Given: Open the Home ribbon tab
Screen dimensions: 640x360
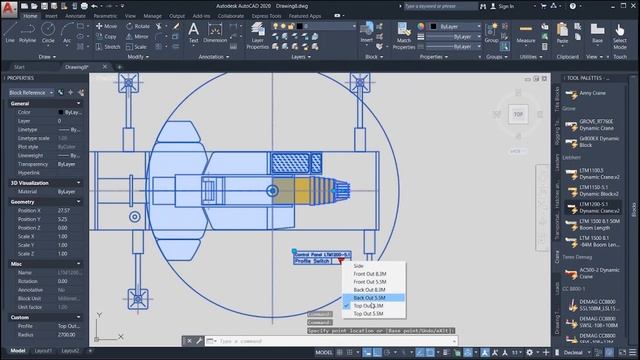Looking at the screenshot, I should (30, 16).
